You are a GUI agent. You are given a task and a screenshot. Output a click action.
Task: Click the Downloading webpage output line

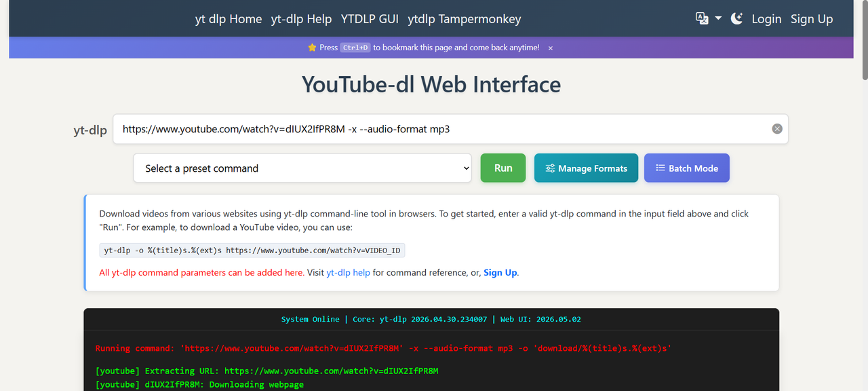(x=199, y=384)
